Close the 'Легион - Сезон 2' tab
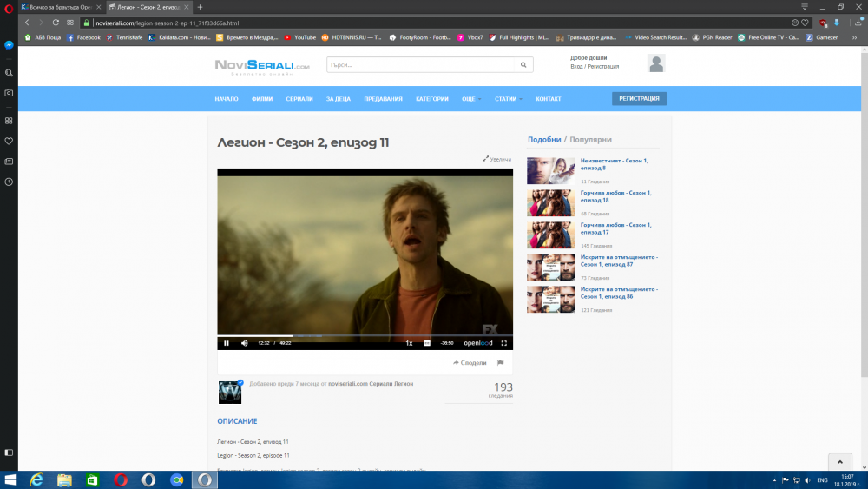This screenshot has height=489, width=868. pyautogui.click(x=187, y=7)
